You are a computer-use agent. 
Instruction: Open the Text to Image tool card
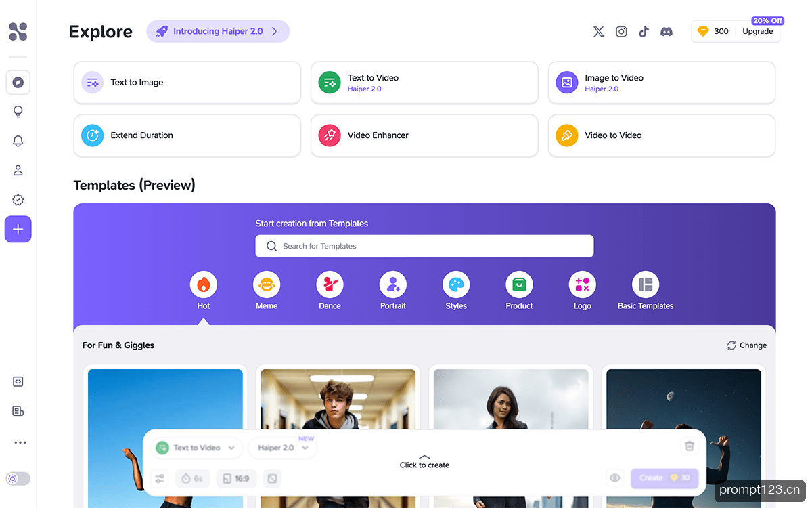click(187, 83)
